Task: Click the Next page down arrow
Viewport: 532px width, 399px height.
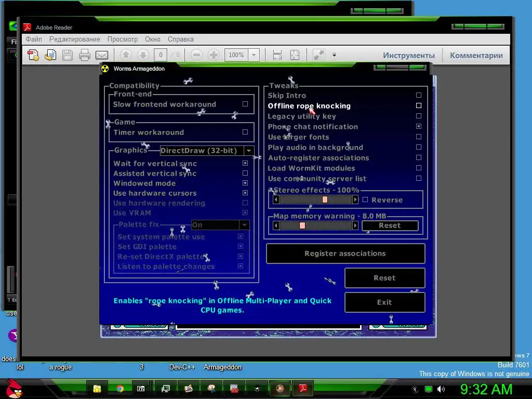Action: (x=143, y=55)
